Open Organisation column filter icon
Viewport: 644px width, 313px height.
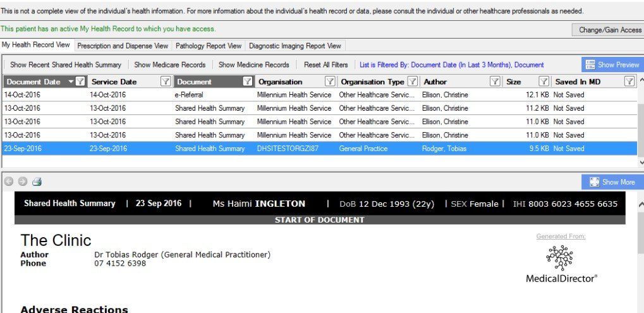(x=330, y=82)
